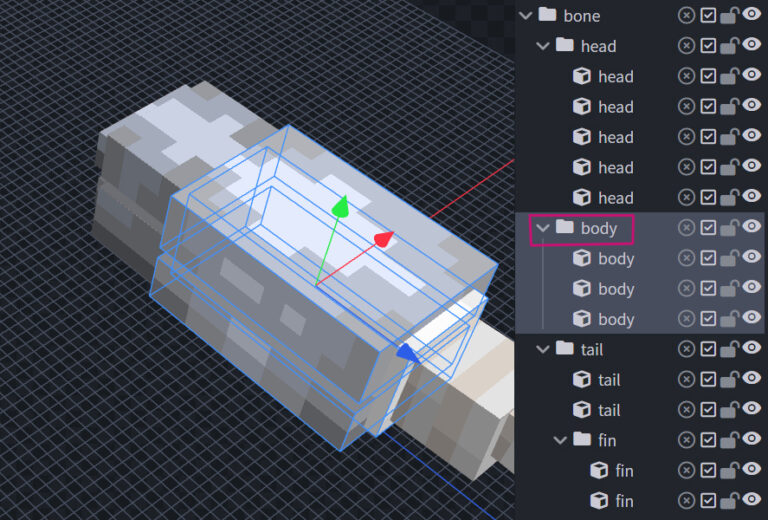Select the tail group name in the outliner
This screenshot has height=520, width=768.
tap(591, 349)
